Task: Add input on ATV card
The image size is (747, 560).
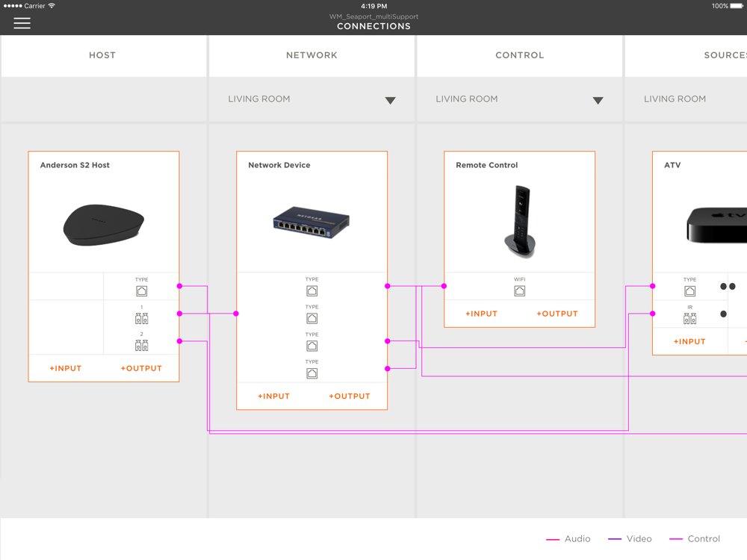Action: 689,341
